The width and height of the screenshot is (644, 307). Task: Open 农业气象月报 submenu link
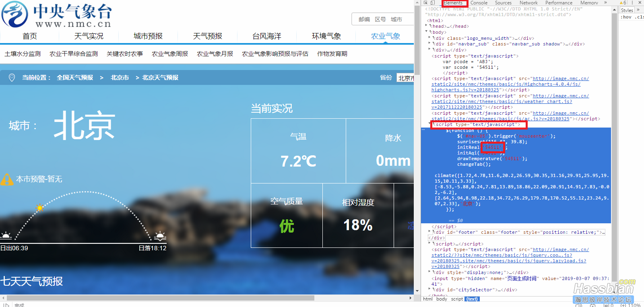coord(215,54)
